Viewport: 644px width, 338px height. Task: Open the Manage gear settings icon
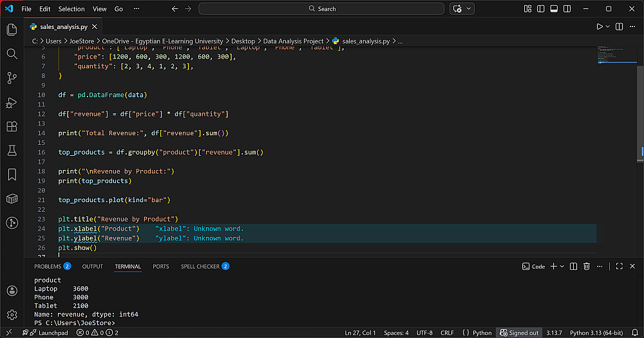click(12, 314)
